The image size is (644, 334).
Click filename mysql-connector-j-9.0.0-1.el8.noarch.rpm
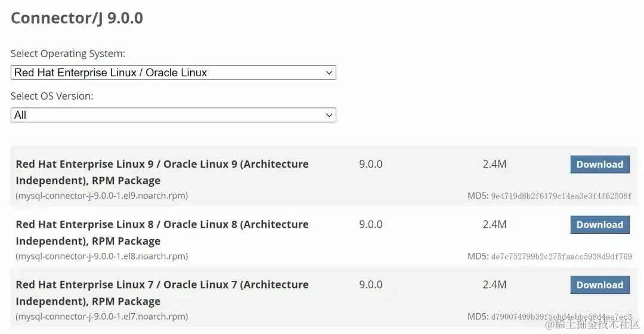click(x=102, y=256)
